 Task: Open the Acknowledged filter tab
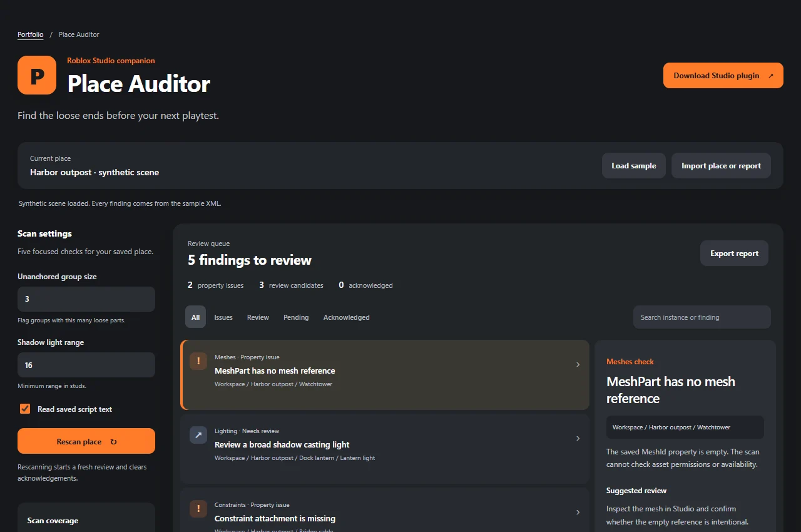[347, 317]
